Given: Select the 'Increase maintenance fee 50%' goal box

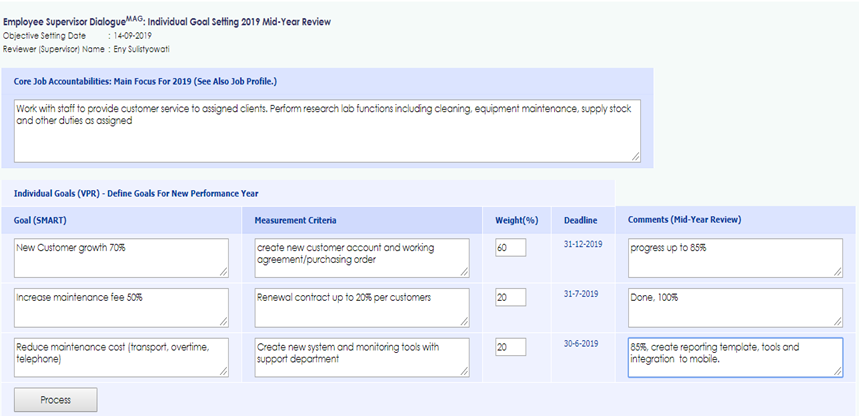Looking at the screenshot, I should [x=121, y=307].
